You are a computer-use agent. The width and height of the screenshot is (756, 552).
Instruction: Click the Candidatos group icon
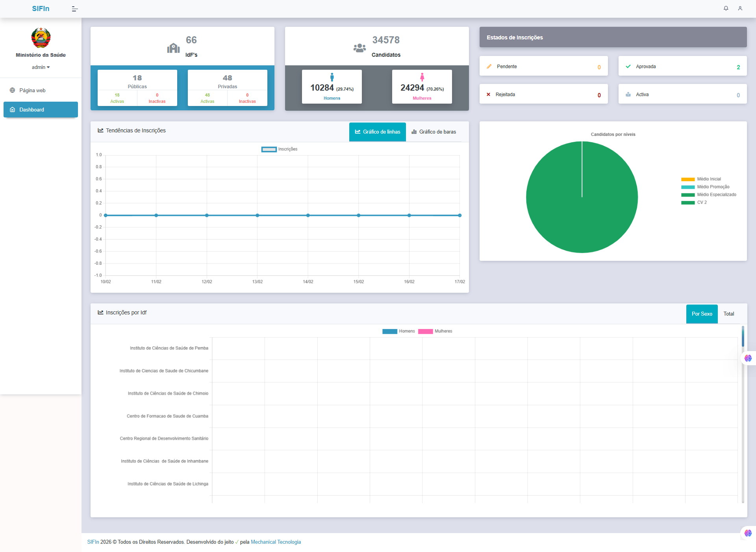coord(359,48)
